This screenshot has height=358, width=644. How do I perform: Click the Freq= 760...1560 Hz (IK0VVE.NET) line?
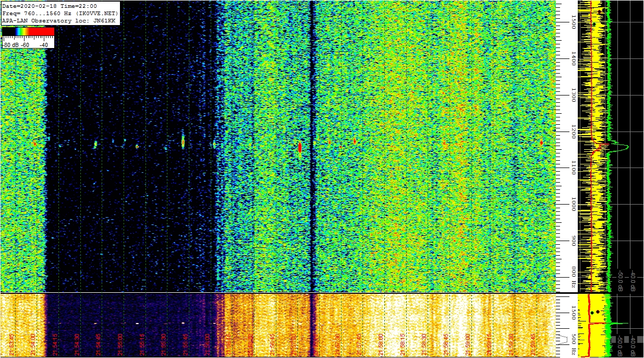click(x=60, y=13)
